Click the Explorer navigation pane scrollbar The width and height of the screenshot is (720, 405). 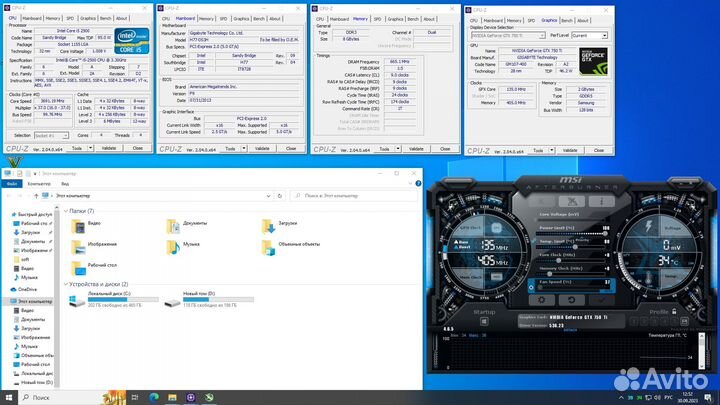point(57,296)
